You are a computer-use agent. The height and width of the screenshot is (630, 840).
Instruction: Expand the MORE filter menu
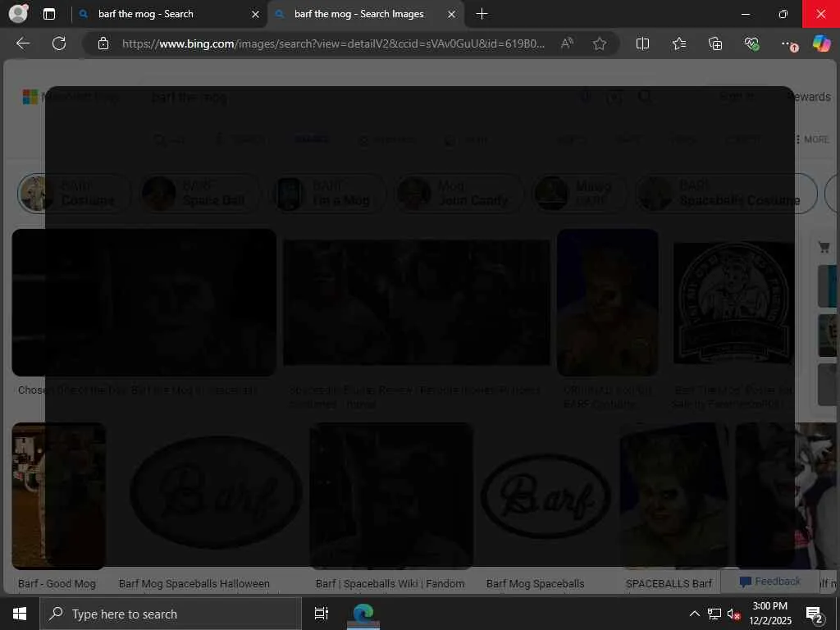click(812, 139)
